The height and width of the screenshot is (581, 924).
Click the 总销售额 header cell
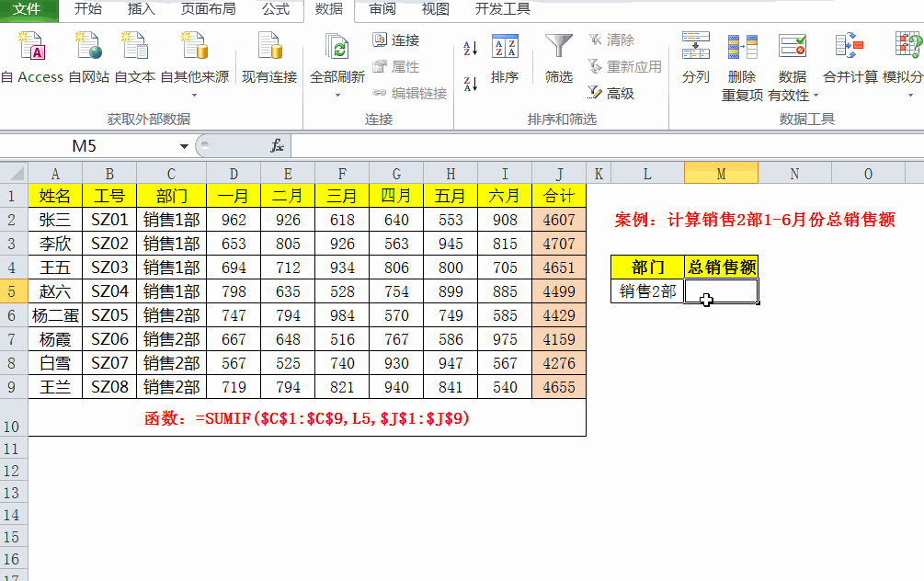[721, 268]
